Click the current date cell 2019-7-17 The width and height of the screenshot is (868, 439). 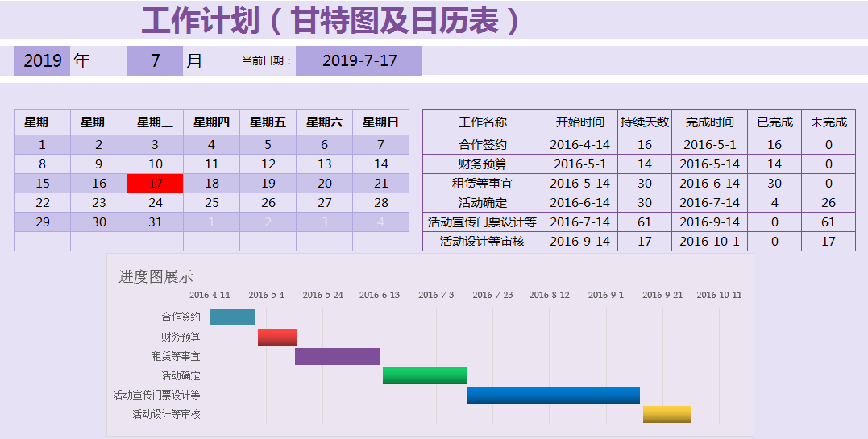point(359,60)
